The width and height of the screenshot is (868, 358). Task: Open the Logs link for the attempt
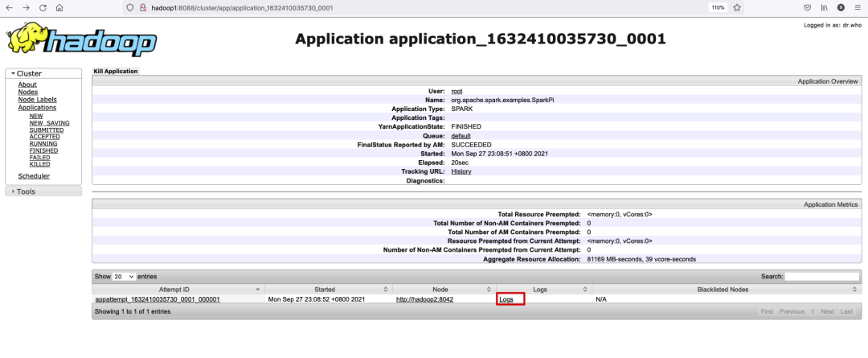click(x=506, y=299)
